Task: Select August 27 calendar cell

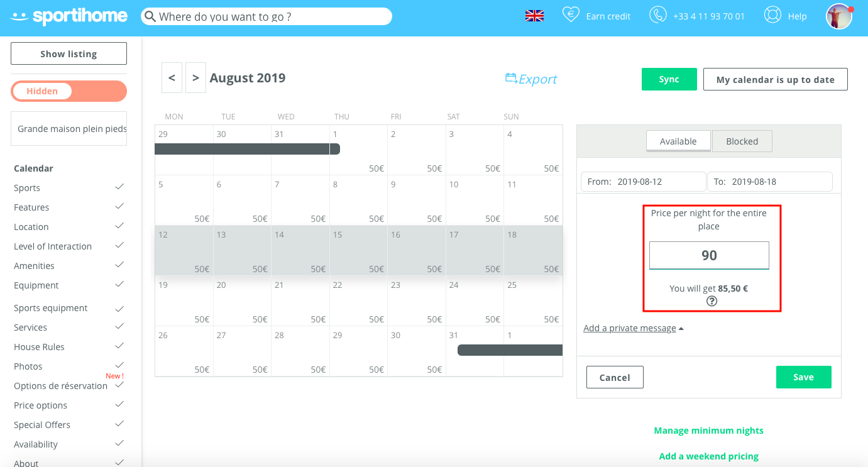Action: pos(242,351)
